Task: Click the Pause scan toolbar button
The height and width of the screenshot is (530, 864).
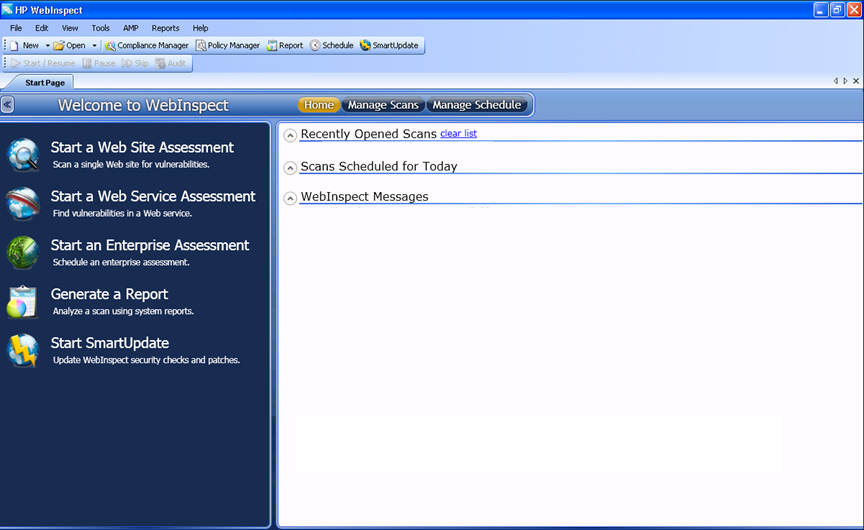Action: click(x=99, y=63)
